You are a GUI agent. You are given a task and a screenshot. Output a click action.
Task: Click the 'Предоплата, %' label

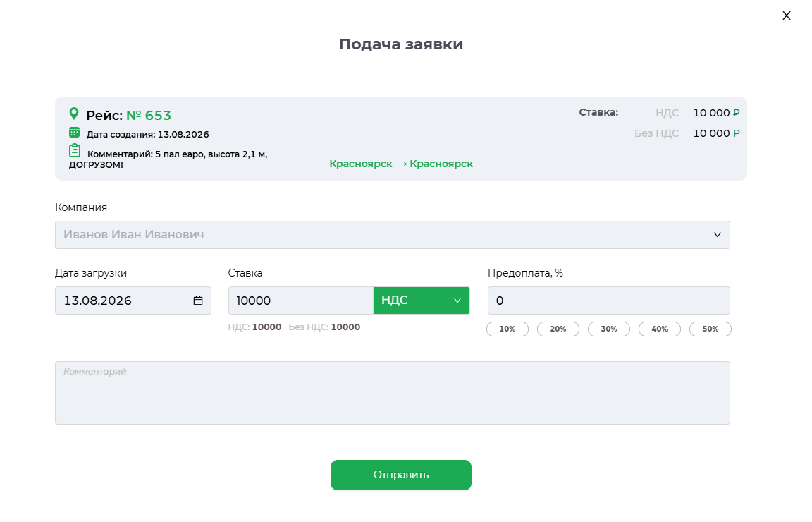[525, 273]
